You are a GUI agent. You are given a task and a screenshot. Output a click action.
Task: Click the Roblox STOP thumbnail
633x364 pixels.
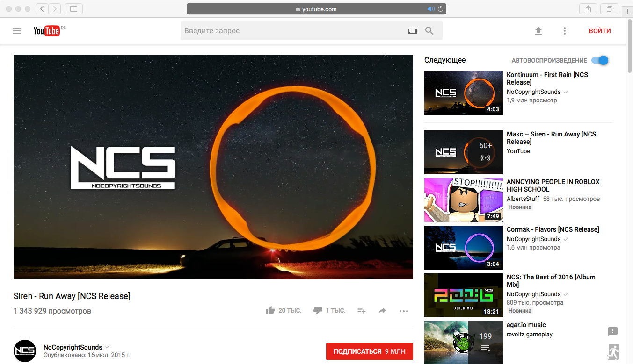point(464,200)
